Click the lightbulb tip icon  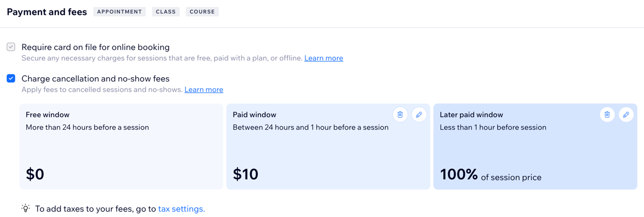pos(26,209)
